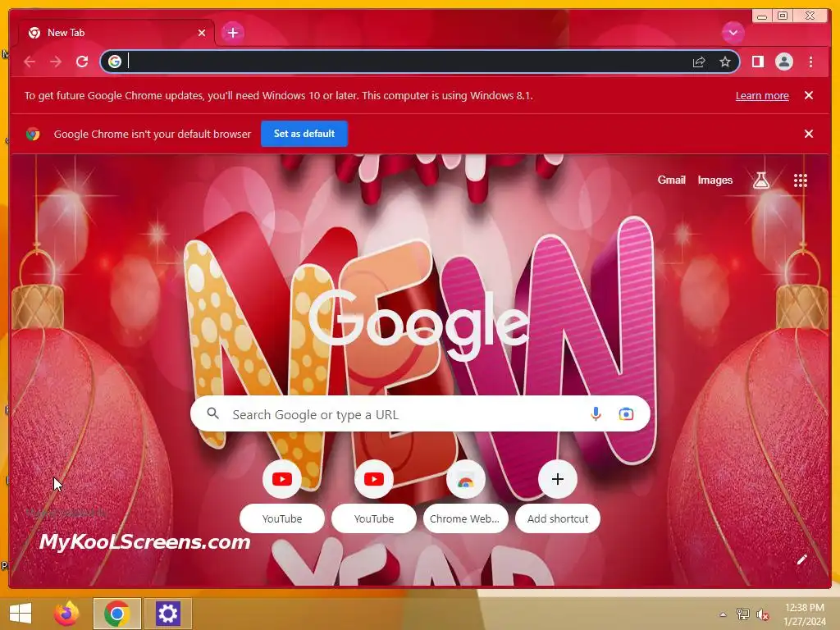Open the profile avatar menu

tap(783, 62)
